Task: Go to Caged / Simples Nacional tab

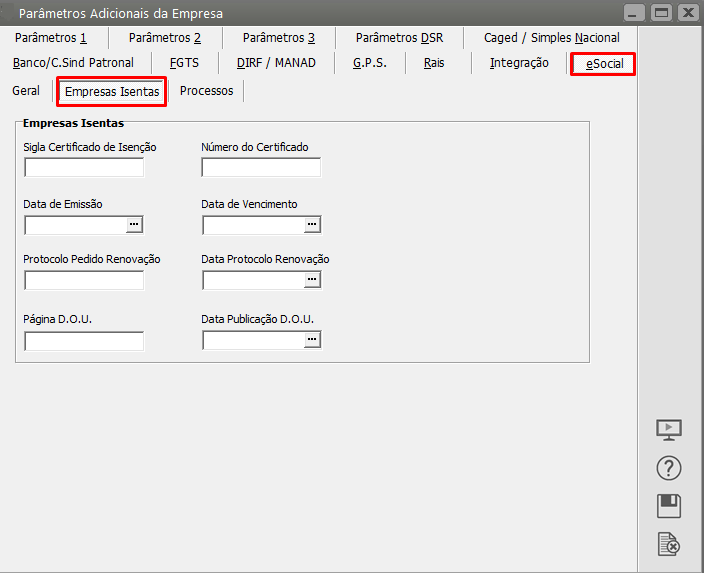Action: click(x=551, y=38)
